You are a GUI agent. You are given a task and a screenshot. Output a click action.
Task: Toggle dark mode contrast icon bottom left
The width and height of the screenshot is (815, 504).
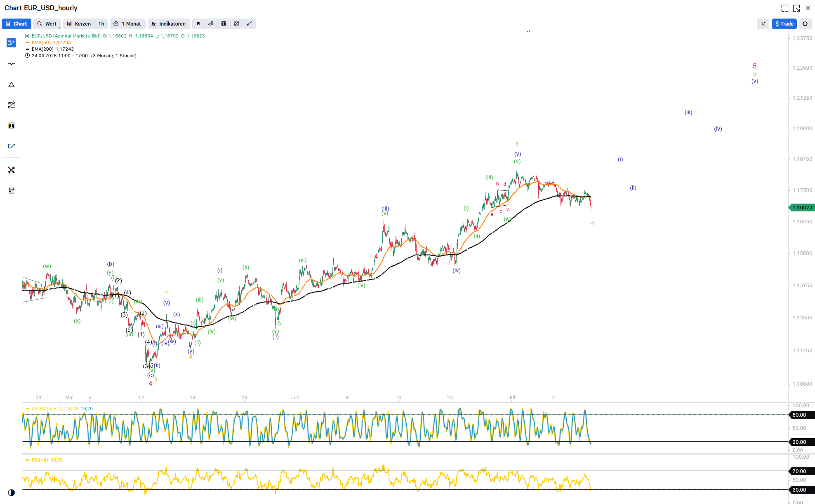pos(11,492)
